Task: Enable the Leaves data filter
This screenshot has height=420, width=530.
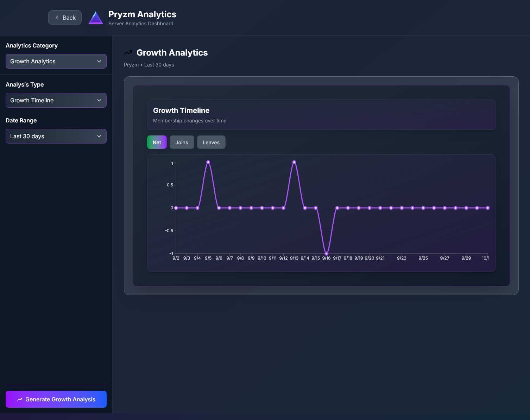Action: point(211,142)
